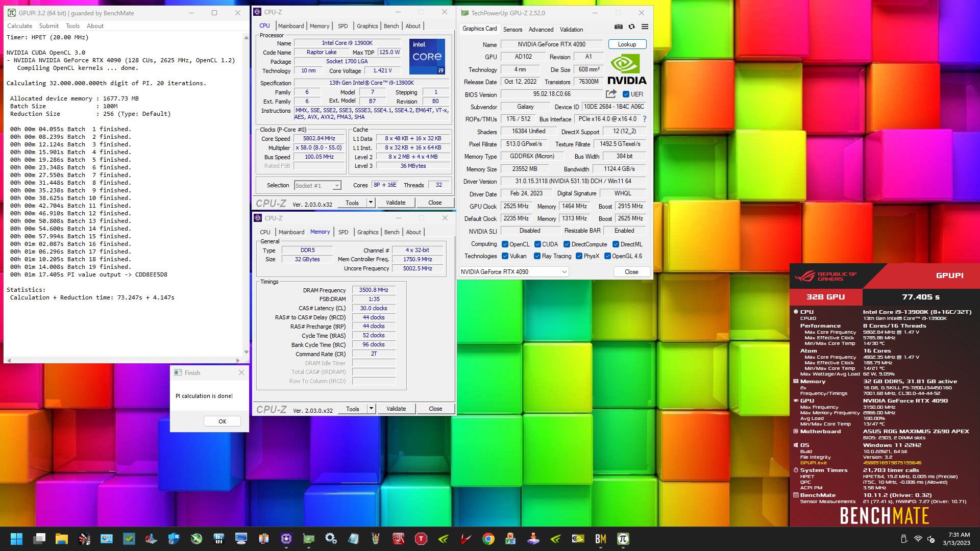Toggle the Vulkan checkbox

pos(505,256)
